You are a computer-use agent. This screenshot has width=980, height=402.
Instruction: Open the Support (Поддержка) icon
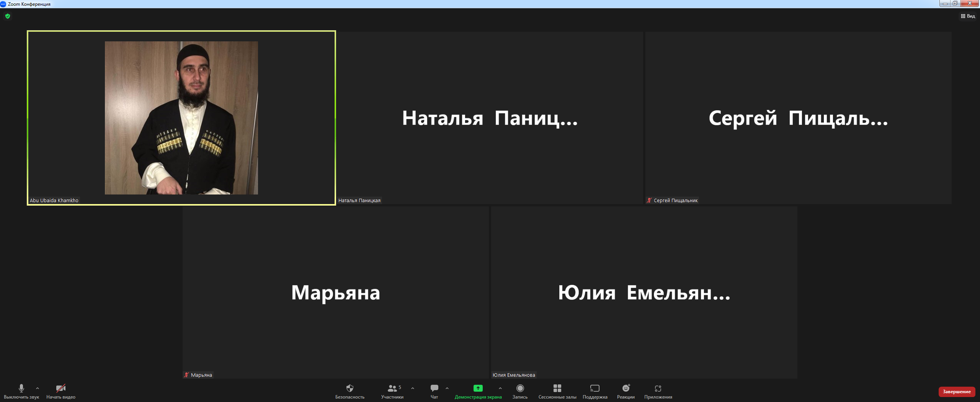(x=595, y=389)
